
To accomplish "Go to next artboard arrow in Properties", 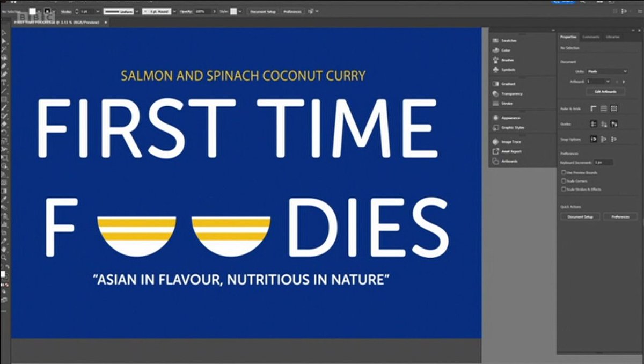I will pos(624,81).
